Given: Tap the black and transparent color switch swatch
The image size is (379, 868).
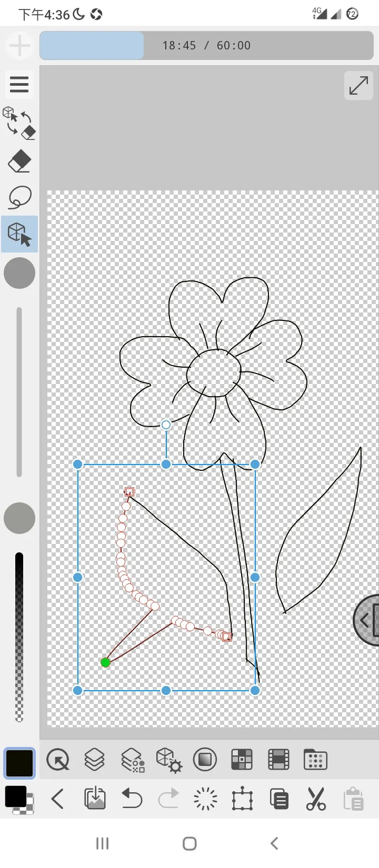Looking at the screenshot, I should pyautogui.click(x=19, y=800).
